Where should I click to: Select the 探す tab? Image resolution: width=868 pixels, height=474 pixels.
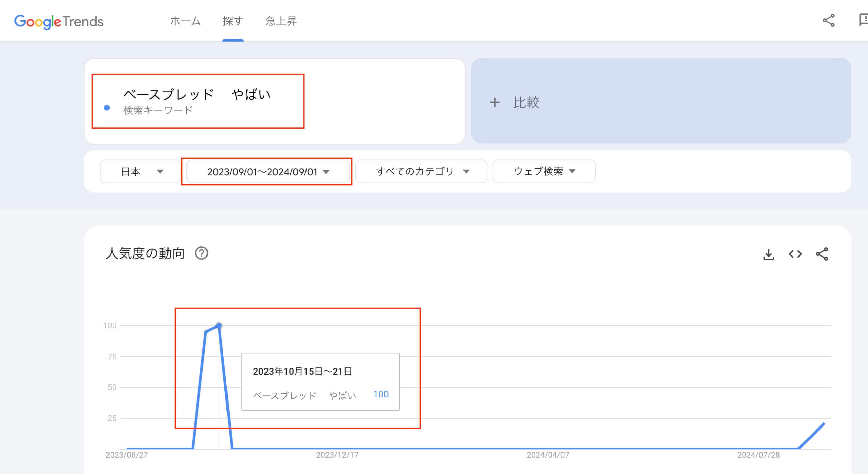point(233,21)
